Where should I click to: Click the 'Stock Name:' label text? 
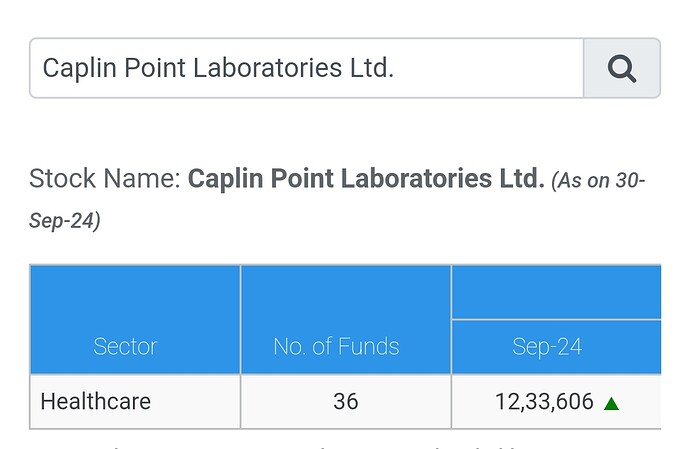click(x=105, y=178)
